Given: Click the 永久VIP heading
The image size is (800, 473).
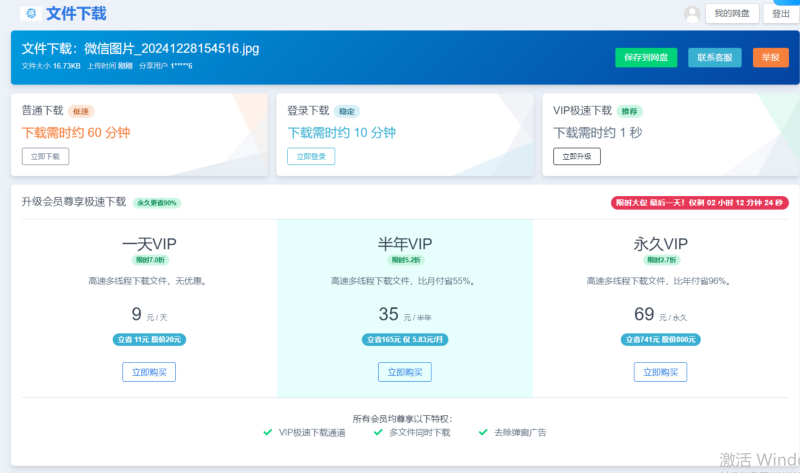Looking at the screenshot, I should point(660,244).
